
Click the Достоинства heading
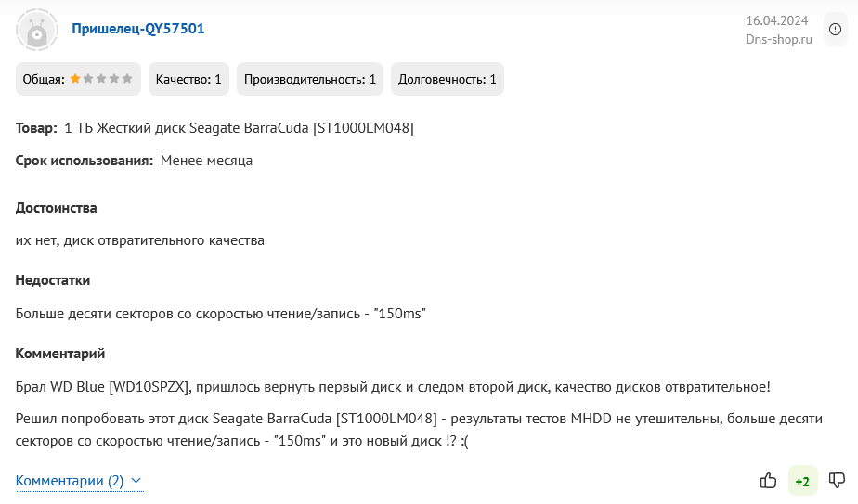pyautogui.click(x=56, y=208)
